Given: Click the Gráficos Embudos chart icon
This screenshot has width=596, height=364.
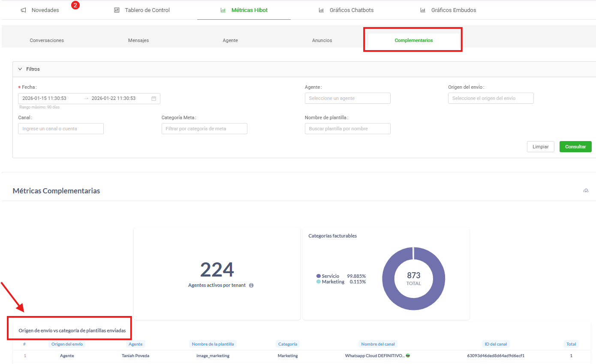Looking at the screenshot, I should (423, 10).
